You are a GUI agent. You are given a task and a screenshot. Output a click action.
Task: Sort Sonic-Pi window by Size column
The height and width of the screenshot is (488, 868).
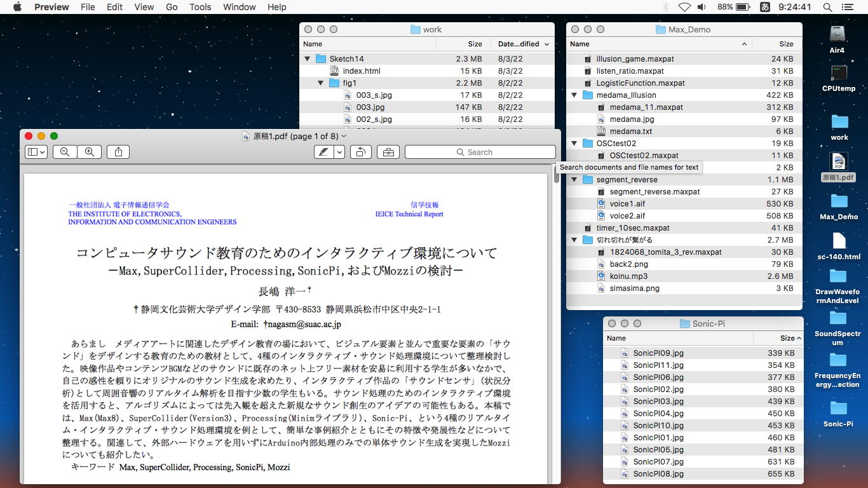[787, 338]
